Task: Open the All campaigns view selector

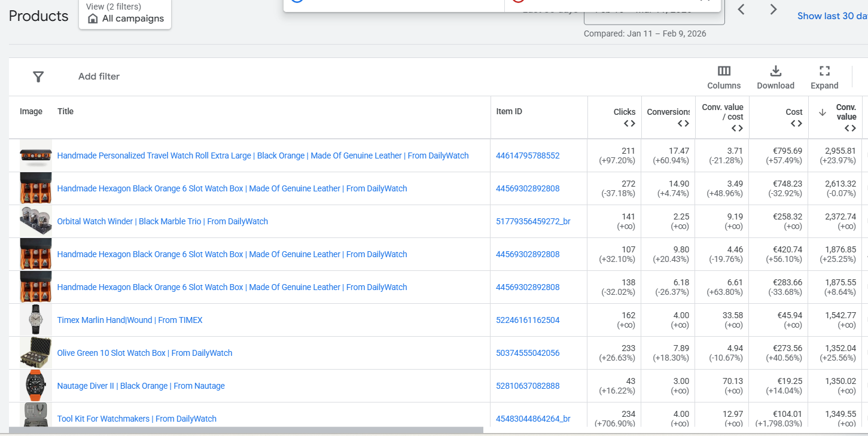Action: (125, 14)
